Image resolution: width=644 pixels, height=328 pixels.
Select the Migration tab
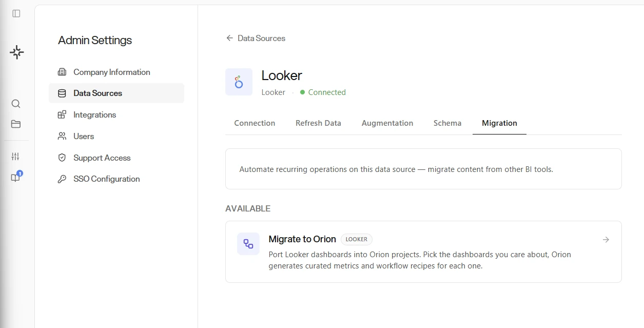[x=499, y=123]
